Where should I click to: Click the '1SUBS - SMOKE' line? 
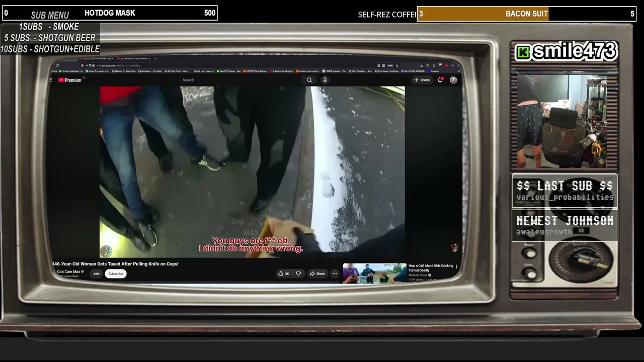[x=49, y=27]
